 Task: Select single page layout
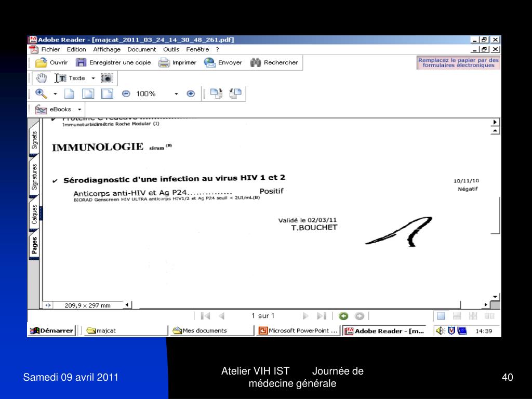coord(441,316)
